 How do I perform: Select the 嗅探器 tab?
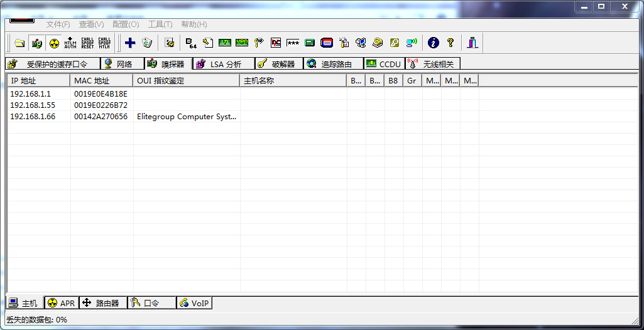pyautogui.click(x=168, y=64)
